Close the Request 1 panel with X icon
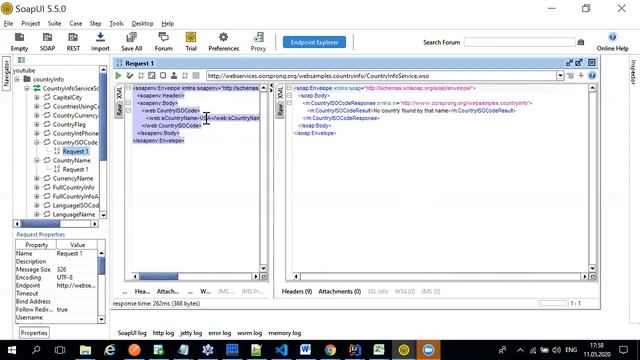The height and width of the screenshot is (360, 640). (x=592, y=62)
